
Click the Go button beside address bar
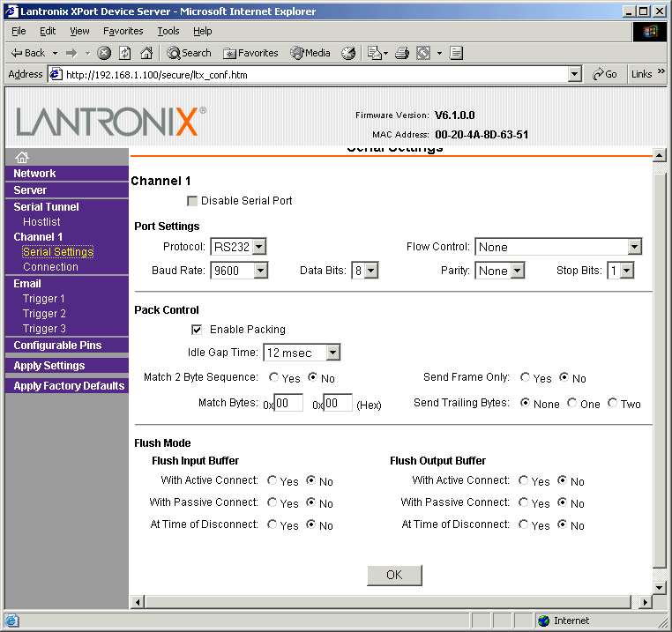click(x=605, y=75)
